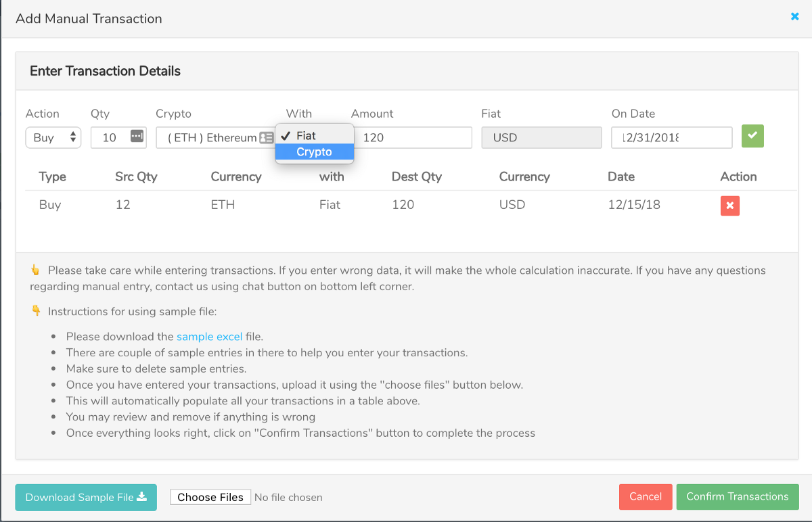812x522 pixels.
Task: Click the red Cancel button
Action: 645,497
